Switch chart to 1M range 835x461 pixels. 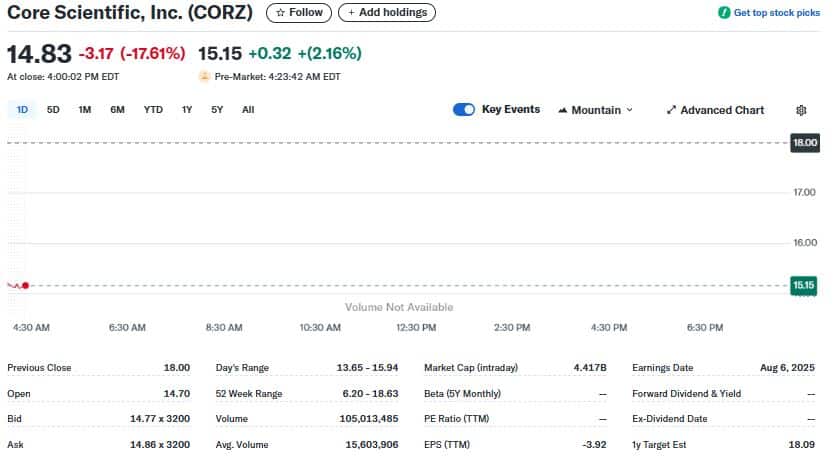click(85, 110)
